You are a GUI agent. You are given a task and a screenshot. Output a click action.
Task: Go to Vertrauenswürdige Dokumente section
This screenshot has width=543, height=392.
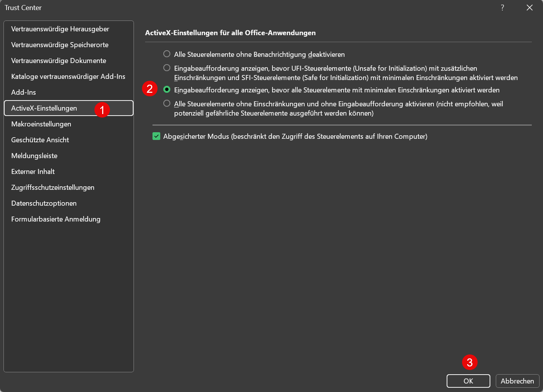(69, 61)
